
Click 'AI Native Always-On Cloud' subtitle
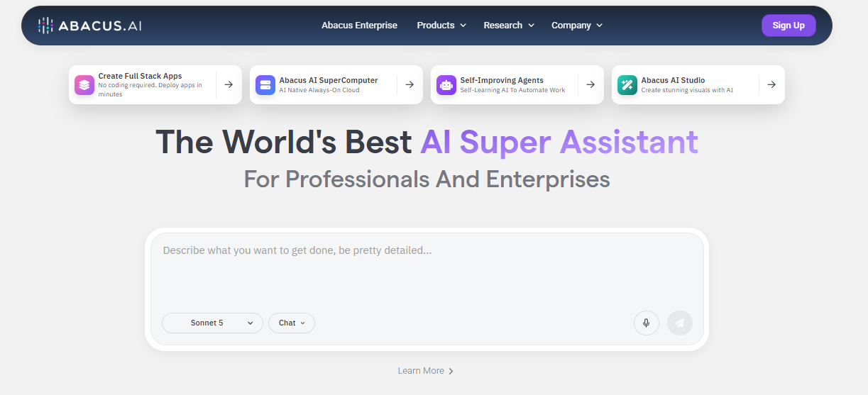(x=319, y=90)
